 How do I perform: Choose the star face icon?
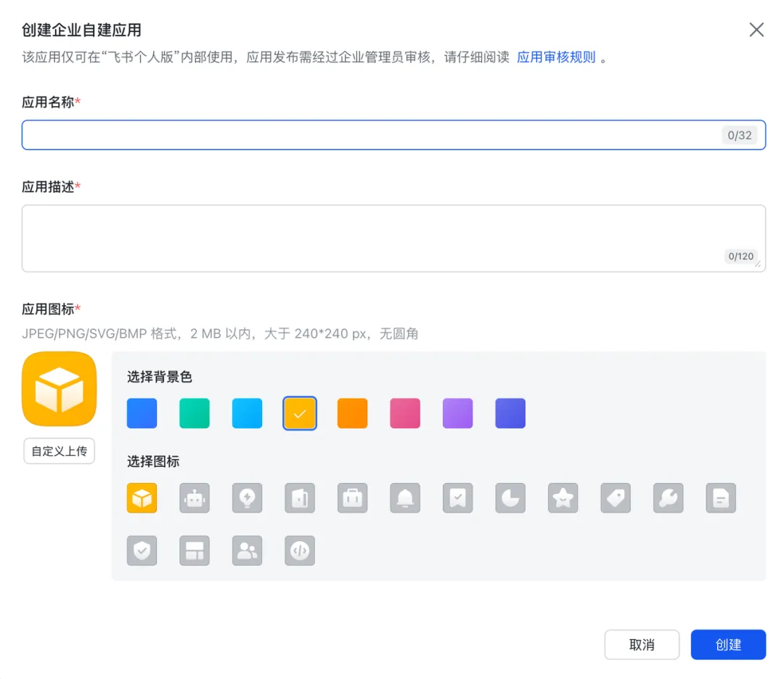click(x=563, y=498)
